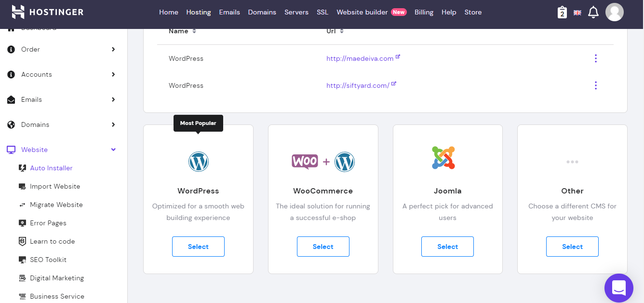Open the language flag selector
This screenshot has height=303, width=644.
click(577, 13)
